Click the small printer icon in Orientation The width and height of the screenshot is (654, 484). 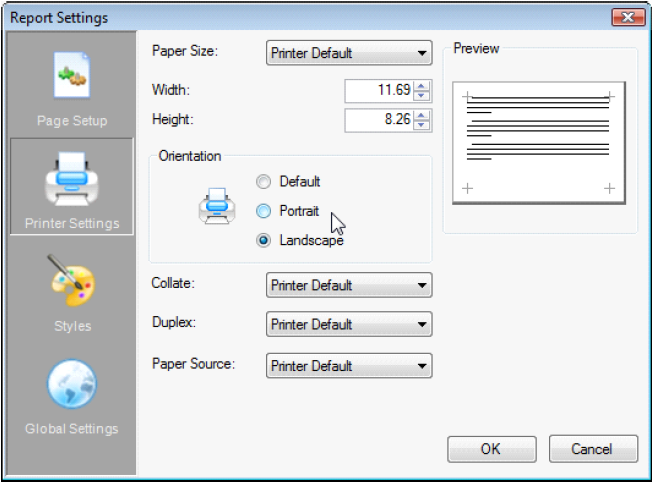217,206
